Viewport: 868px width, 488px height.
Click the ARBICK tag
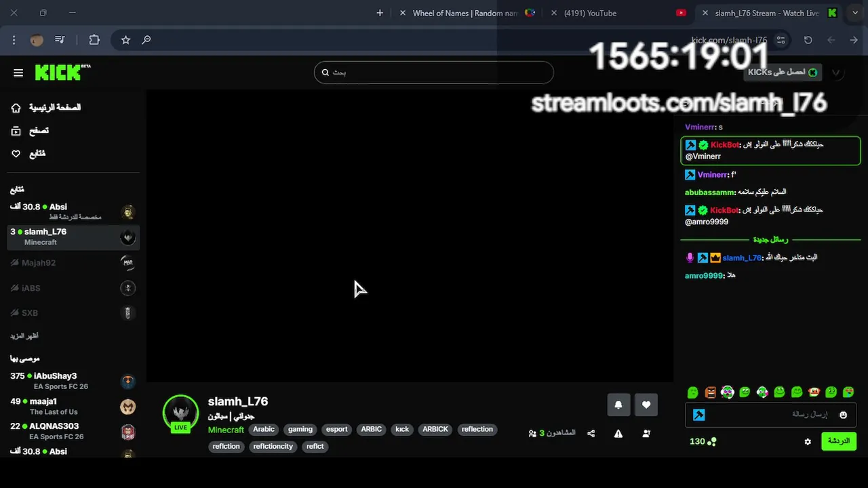click(x=435, y=429)
